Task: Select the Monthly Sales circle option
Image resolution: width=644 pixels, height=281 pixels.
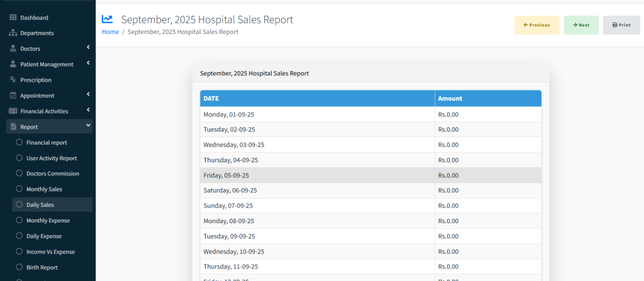Action: (x=19, y=189)
